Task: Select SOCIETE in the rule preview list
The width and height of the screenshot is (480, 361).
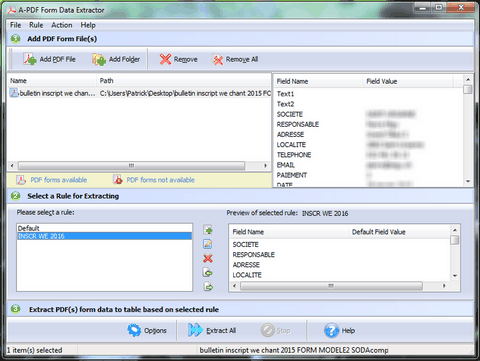Action: [340, 244]
